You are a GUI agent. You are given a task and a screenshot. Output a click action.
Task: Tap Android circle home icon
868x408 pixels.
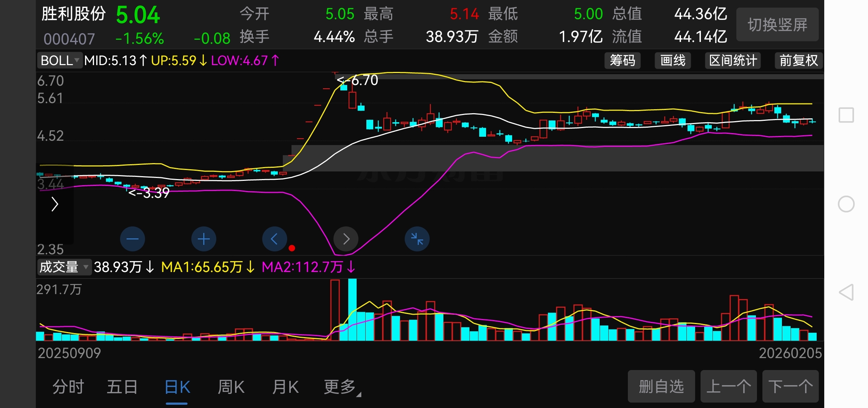[x=846, y=204]
